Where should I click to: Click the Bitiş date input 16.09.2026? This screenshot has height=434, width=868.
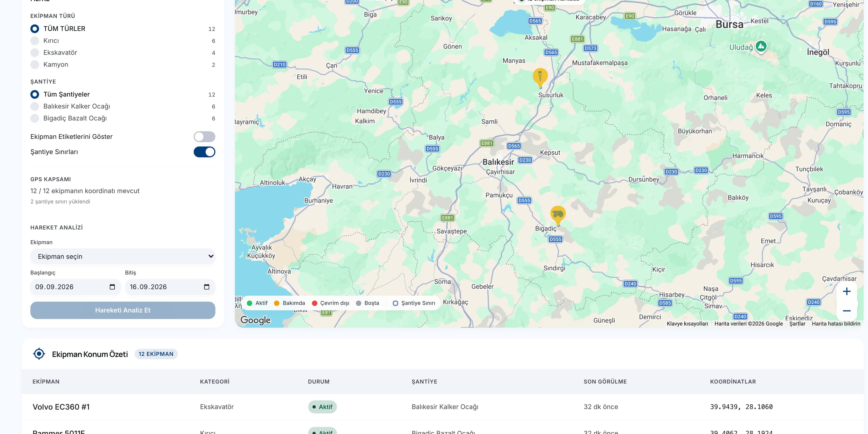(170, 287)
